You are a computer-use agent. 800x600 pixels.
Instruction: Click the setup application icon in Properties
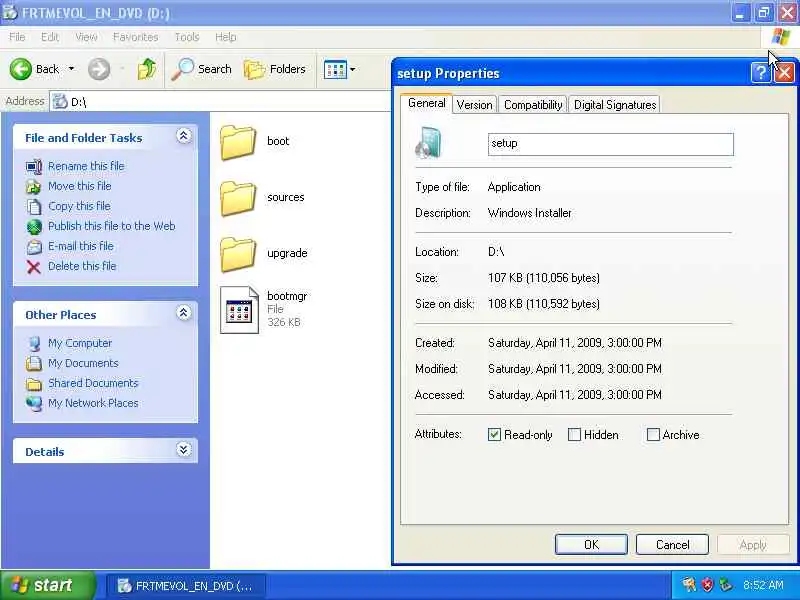pos(429,143)
